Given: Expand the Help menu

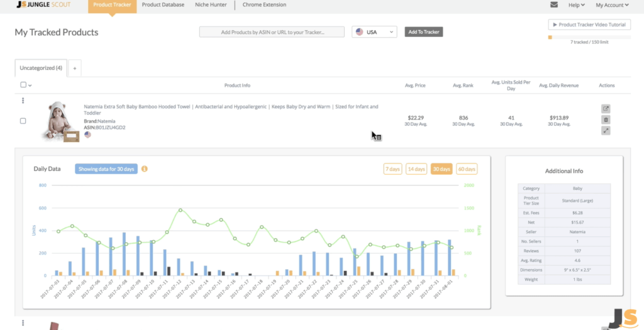Looking at the screenshot, I should coord(577,5).
